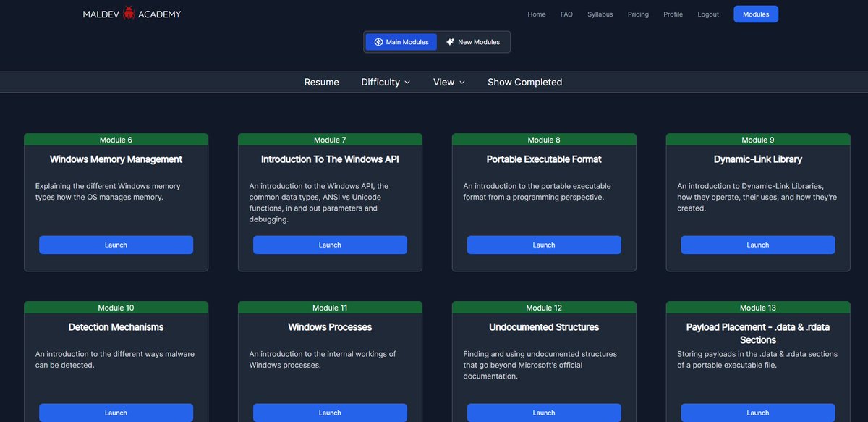Viewport: 868px width, 422px height.
Task: Select Logout from the navigation bar
Action: tap(708, 14)
